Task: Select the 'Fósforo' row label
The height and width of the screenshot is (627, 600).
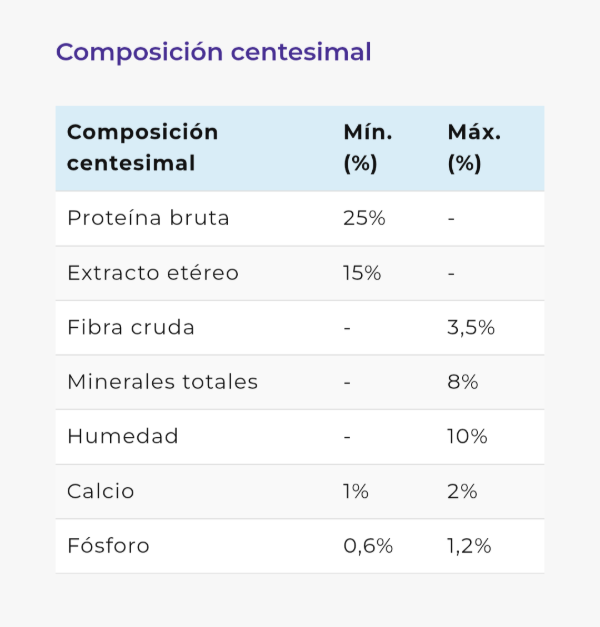Action: [x=108, y=546]
